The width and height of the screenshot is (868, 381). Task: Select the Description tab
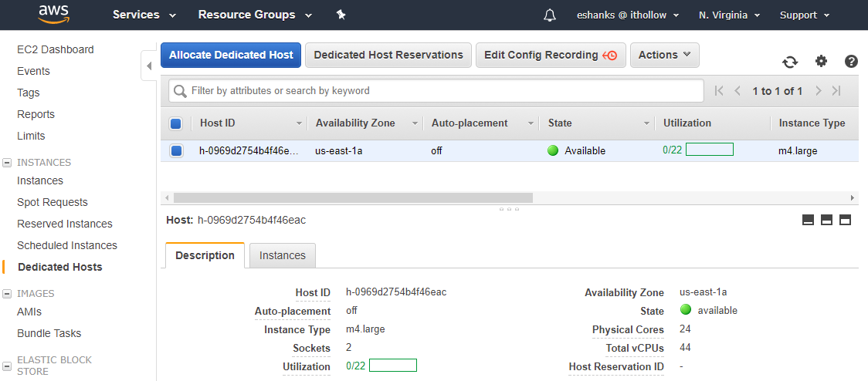pos(205,255)
